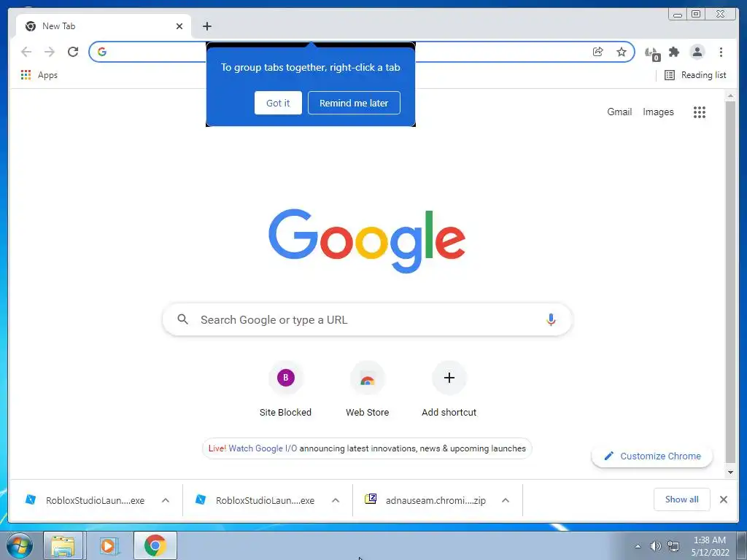Screen dimensions: 747x560
Task: Open the Google apps grid
Action: coord(700,112)
